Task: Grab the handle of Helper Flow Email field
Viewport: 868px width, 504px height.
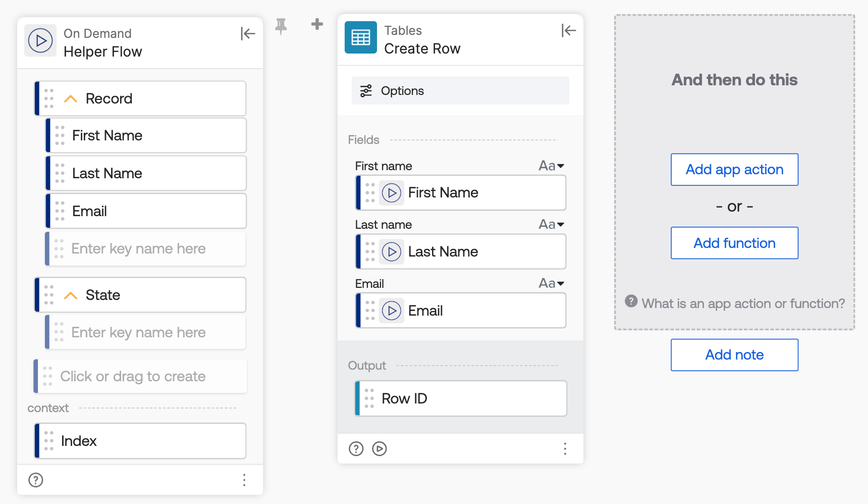Action: coord(60,211)
